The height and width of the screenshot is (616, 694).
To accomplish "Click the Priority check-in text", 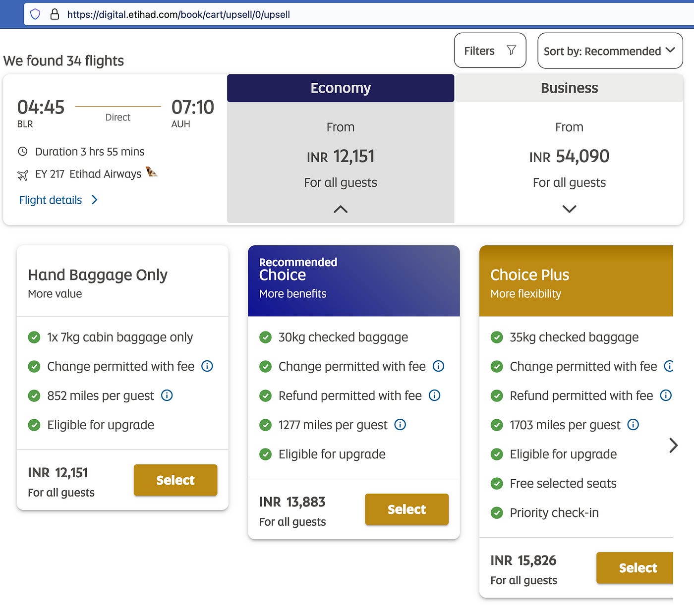I will pyautogui.click(x=554, y=513).
